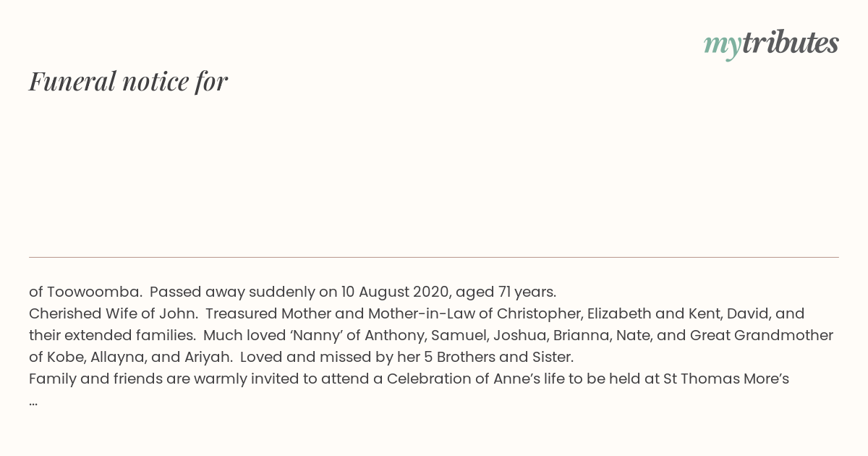Click the mytributes logo
The image size is (868, 456).
(771, 44)
